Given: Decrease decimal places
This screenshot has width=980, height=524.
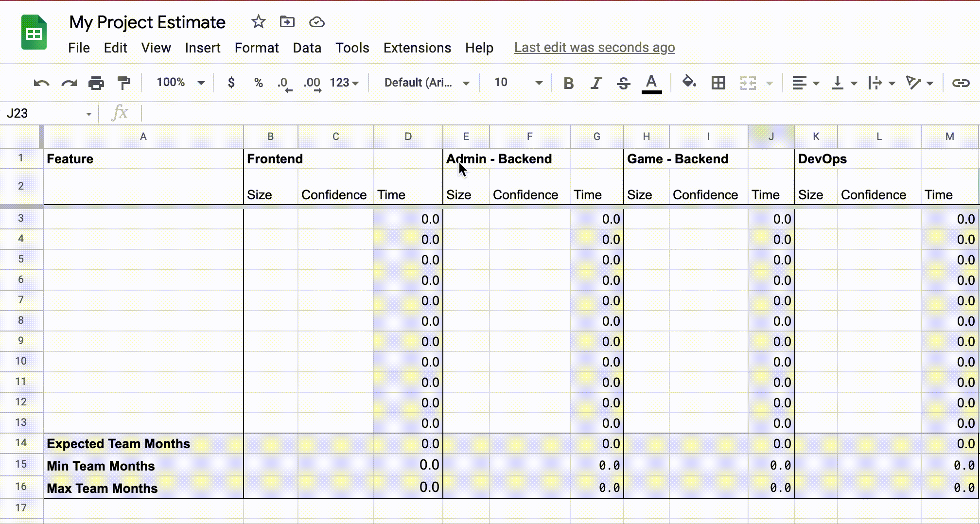Looking at the screenshot, I should click(x=284, y=83).
